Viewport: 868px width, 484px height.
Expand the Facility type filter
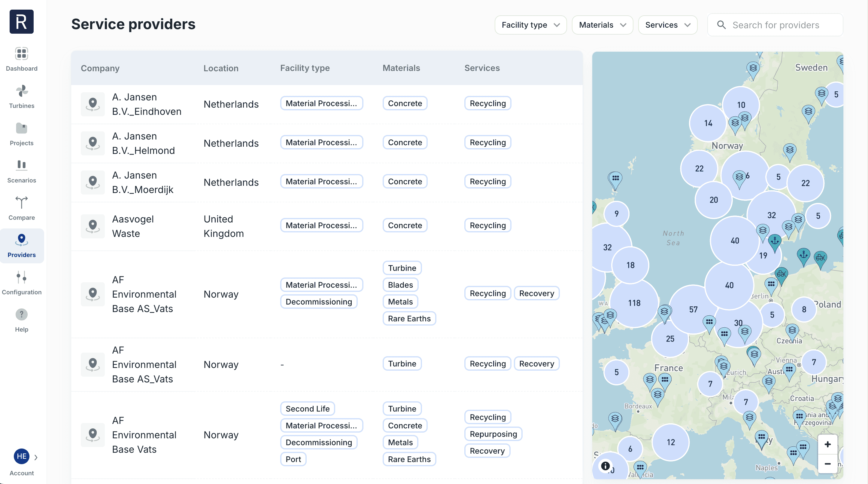pos(530,25)
